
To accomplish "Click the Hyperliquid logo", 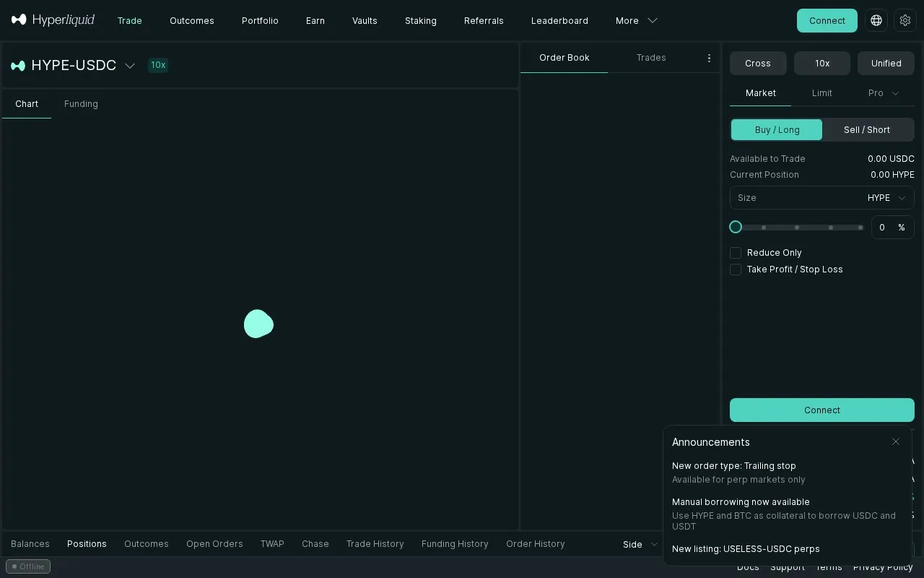I will click(53, 20).
